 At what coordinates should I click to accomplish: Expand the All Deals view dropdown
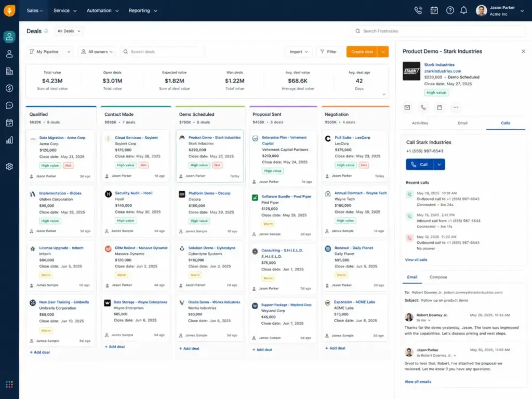click(x=69, y=31)
